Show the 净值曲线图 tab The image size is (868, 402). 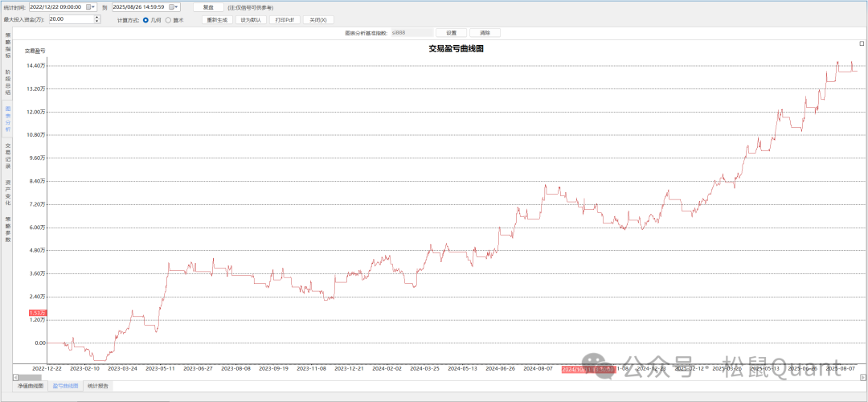pos(31,386)
